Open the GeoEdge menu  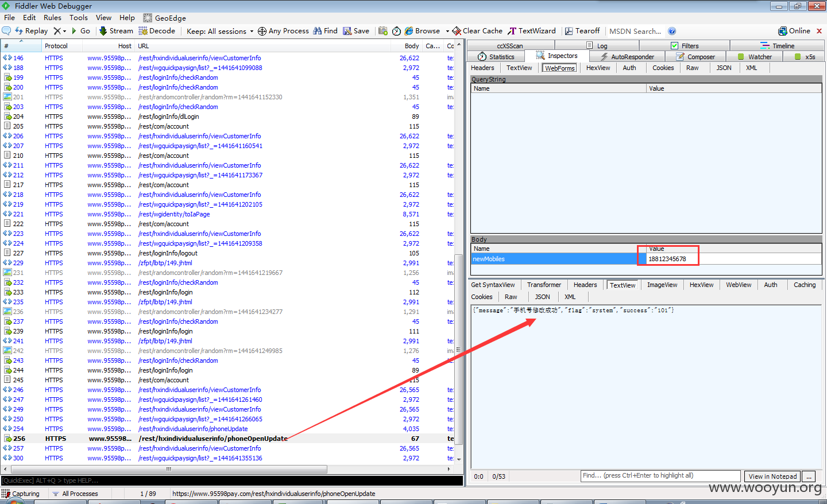click(164, 18)
